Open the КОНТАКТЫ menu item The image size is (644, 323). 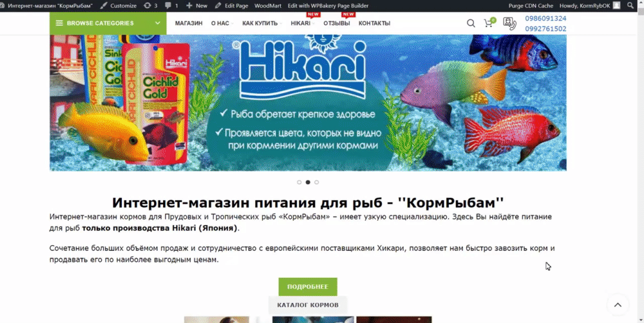click(x=374, y=23)
